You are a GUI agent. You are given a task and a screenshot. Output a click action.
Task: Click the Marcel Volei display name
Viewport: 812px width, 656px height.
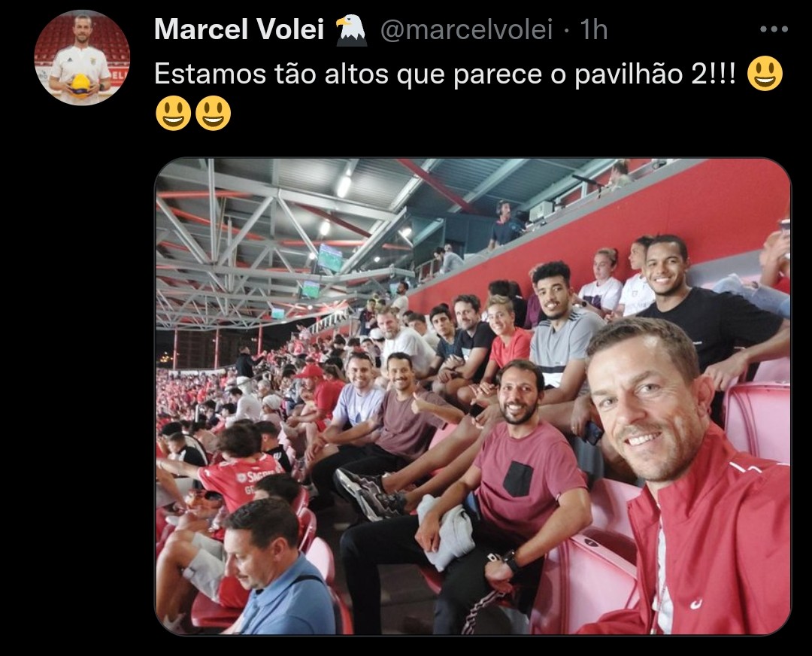(x=239, y=29)
